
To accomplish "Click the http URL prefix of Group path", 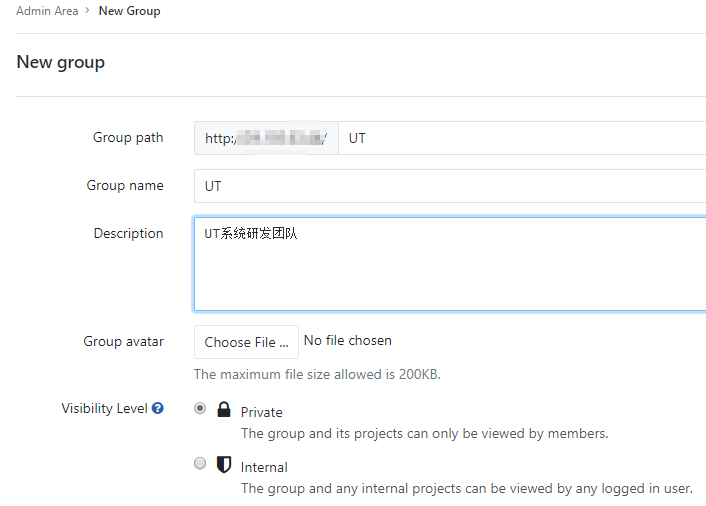I will tap(266, 138).
